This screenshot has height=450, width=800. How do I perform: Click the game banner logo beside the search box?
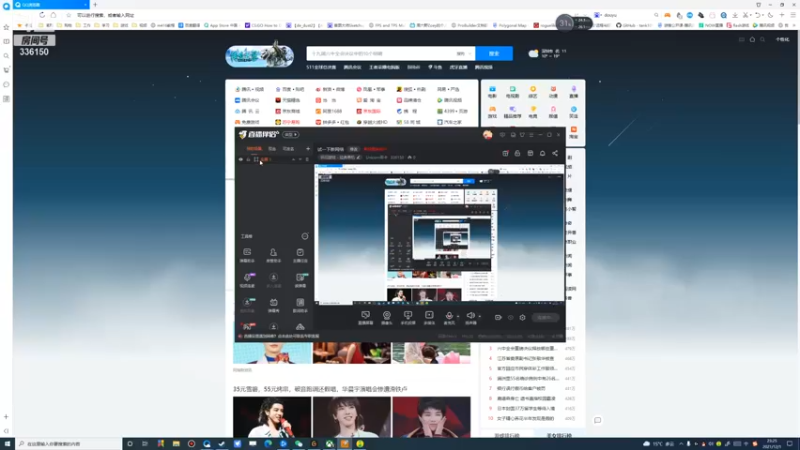tap(260, 55)
